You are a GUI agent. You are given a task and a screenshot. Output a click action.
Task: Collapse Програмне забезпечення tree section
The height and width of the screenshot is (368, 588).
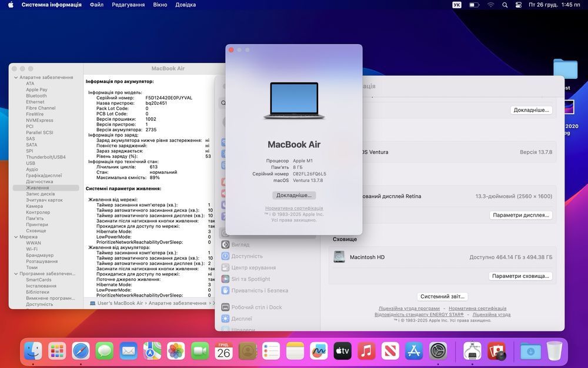(x=16, y=274)
